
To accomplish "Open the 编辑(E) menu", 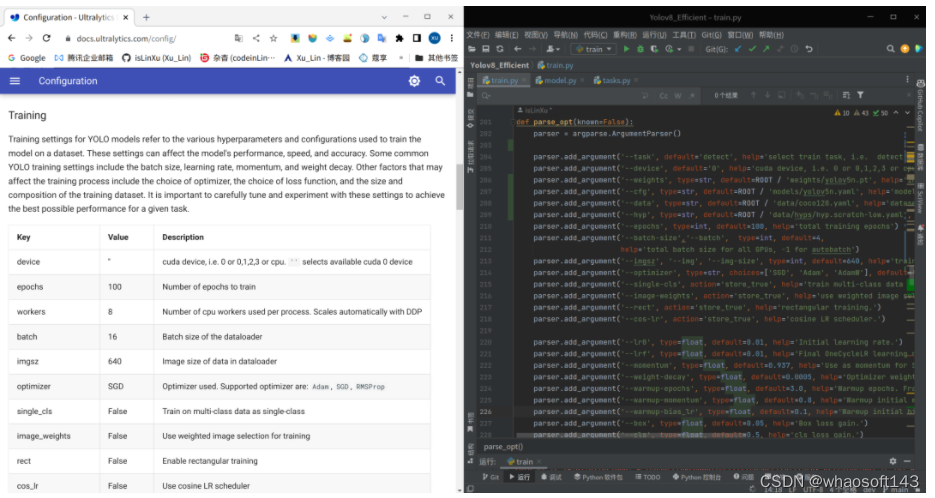I will (506, 35).
